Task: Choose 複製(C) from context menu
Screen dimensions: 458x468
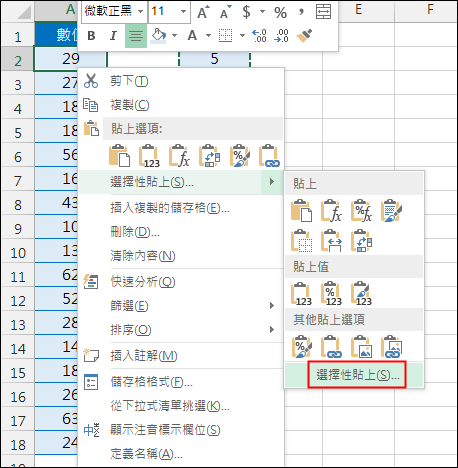Action: coord(181,105)
